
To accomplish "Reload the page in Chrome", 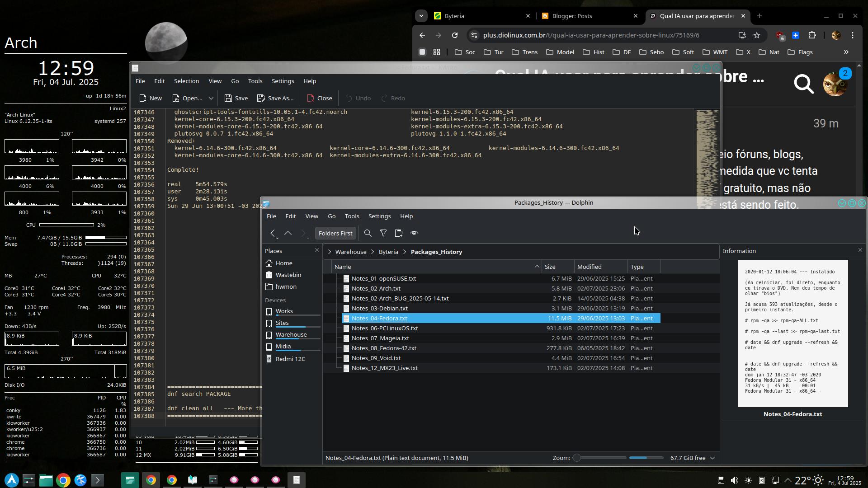I will pyautogui.click(x=455, y=35).
